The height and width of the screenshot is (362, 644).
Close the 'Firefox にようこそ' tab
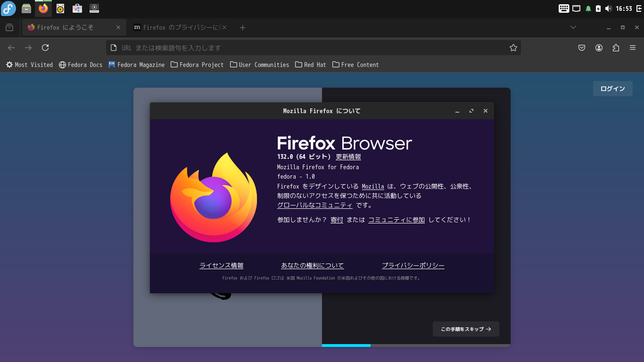(x=118, y=28)
